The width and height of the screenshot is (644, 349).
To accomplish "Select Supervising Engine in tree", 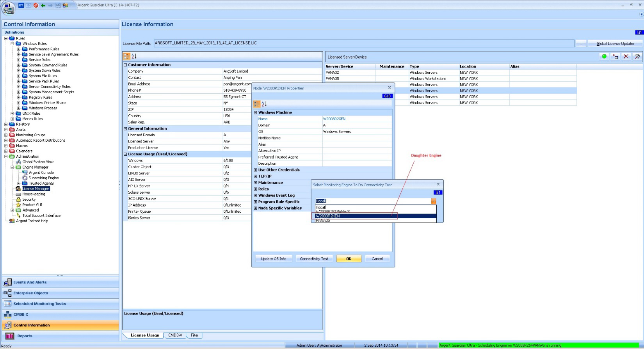I will tap(43, 178).
